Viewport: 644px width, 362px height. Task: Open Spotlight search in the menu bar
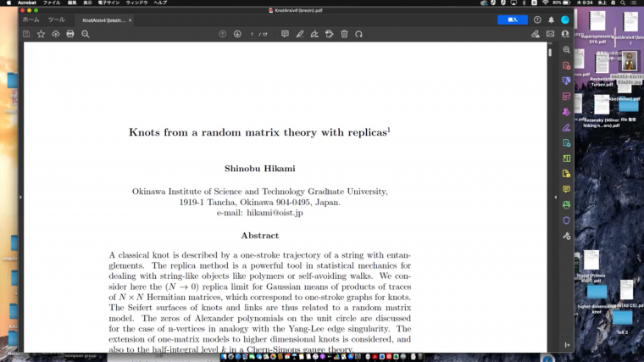[623, 3]
